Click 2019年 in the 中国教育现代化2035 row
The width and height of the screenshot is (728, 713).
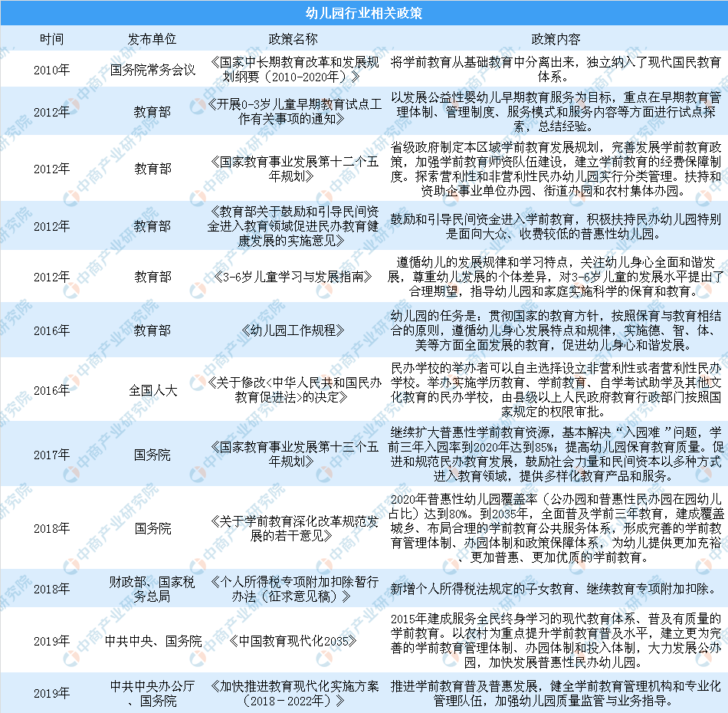click(51, 641)
